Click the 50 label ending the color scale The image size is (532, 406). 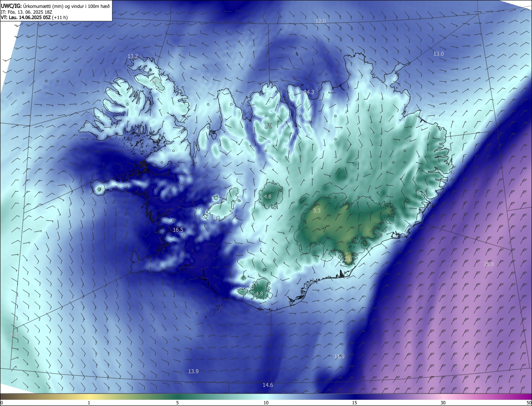coord(529,403)
